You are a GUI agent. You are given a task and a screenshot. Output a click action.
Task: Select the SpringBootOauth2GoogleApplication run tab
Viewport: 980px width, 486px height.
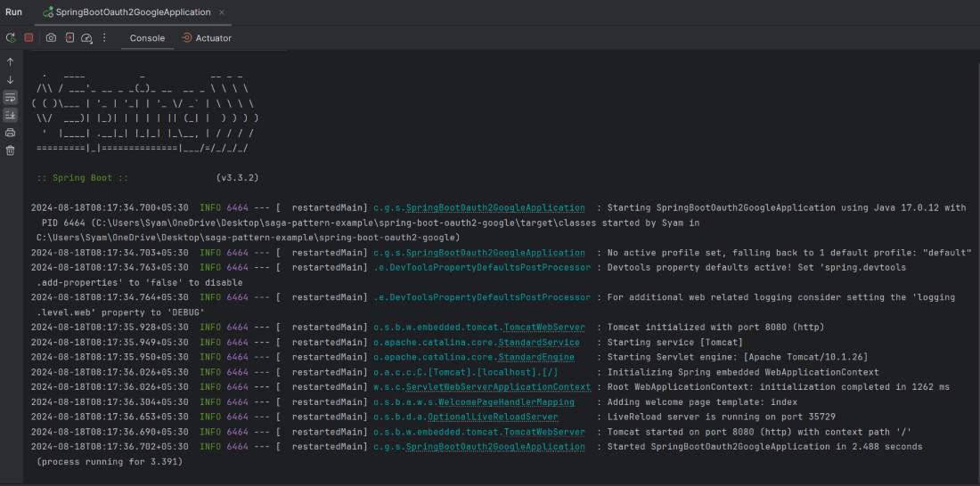pos(133,12)
